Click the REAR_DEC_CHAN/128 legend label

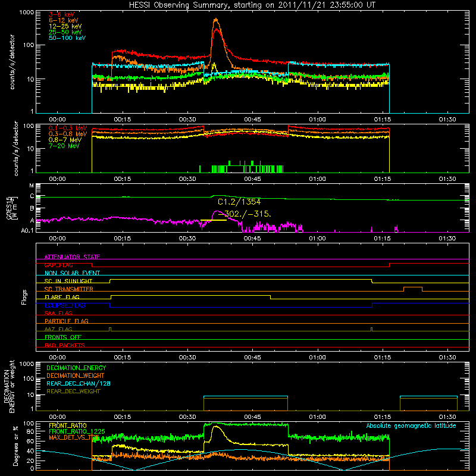tap(79, 384)
